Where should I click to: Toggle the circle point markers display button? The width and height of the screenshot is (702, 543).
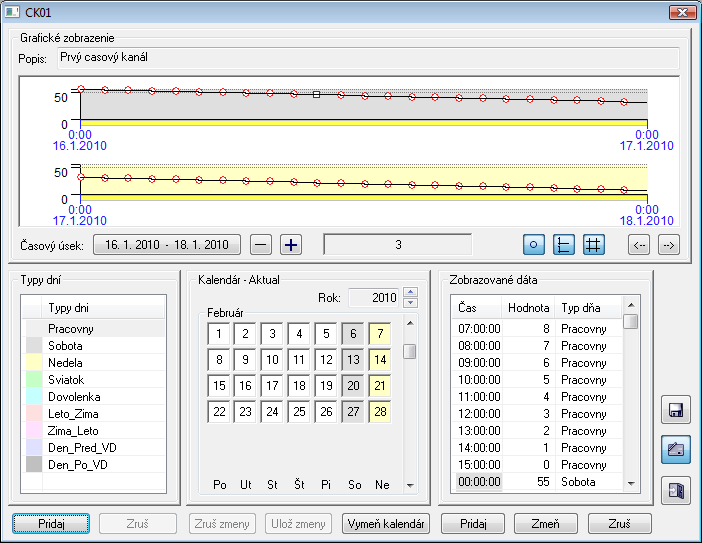click(x=535, y=245)
